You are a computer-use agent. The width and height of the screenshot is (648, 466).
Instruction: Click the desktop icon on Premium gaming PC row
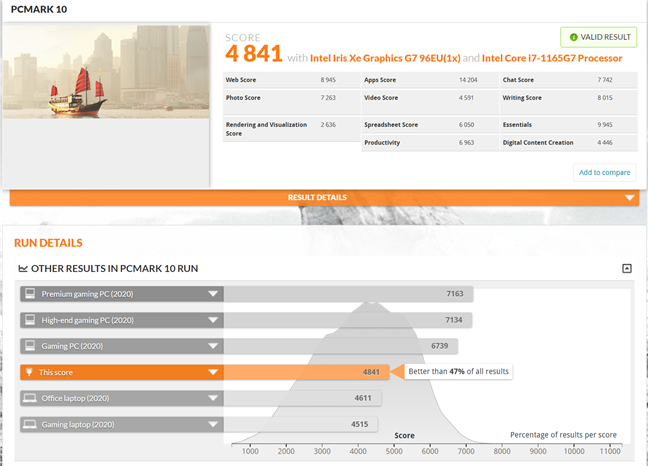30,294
